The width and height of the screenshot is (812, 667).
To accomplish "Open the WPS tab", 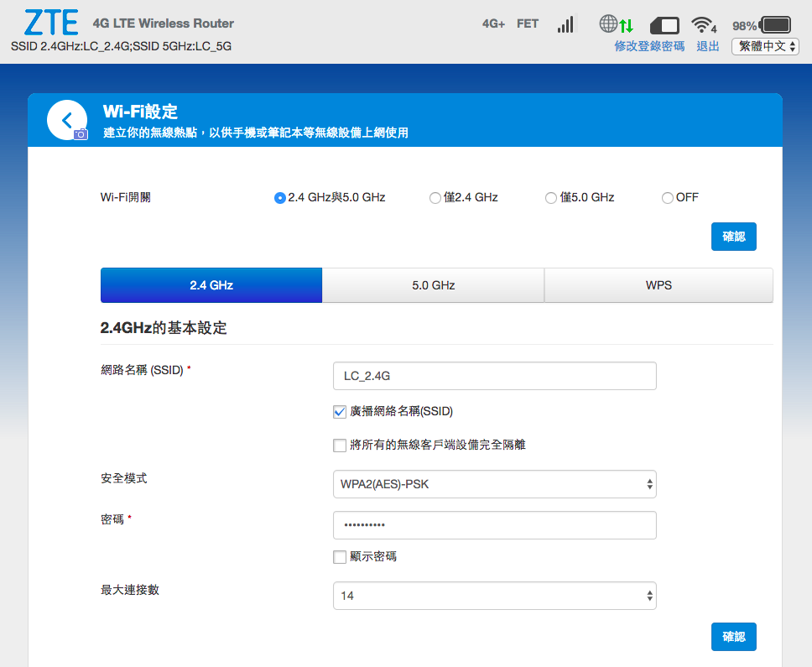I will pyautogui.click(x=658, y=285).
